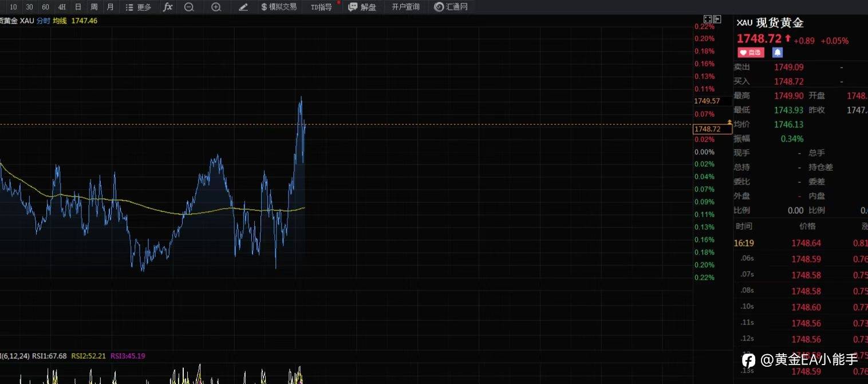This screenshot has height=384, width=868.
Task: Open 汇通网 link
Action: pos(451,7)
